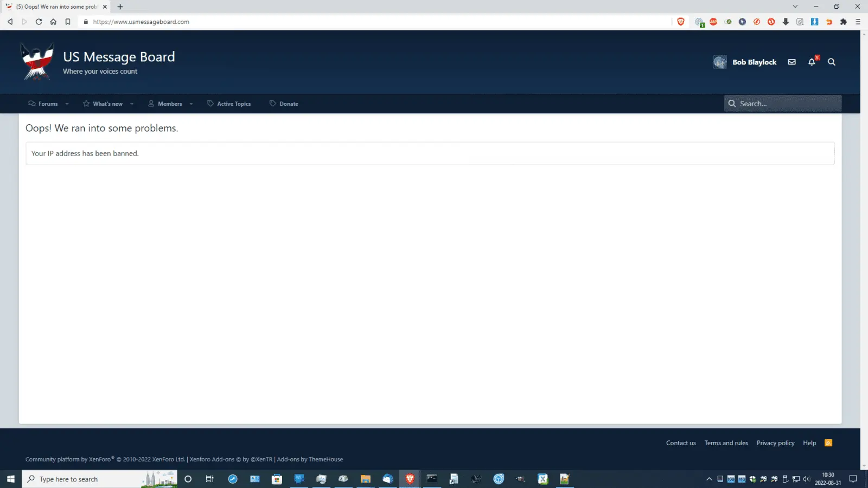The width and height of the screenshot is (868, 488).
Task: Click the blue download box extension
Action: 814,22
